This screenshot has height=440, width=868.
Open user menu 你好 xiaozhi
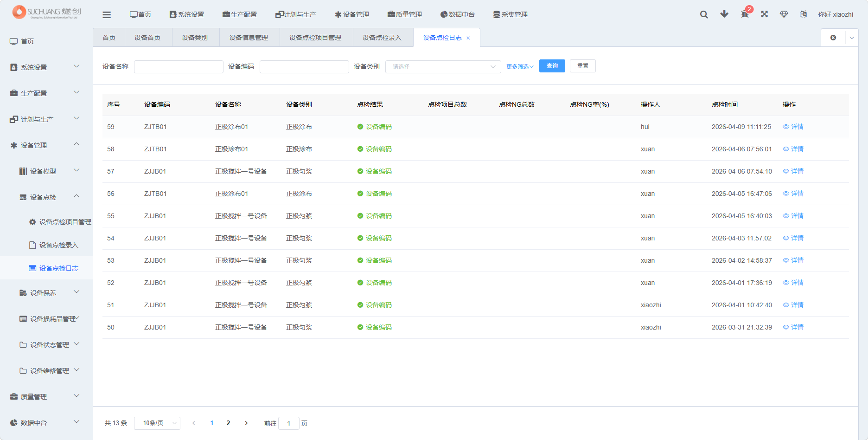coord(836,14)
